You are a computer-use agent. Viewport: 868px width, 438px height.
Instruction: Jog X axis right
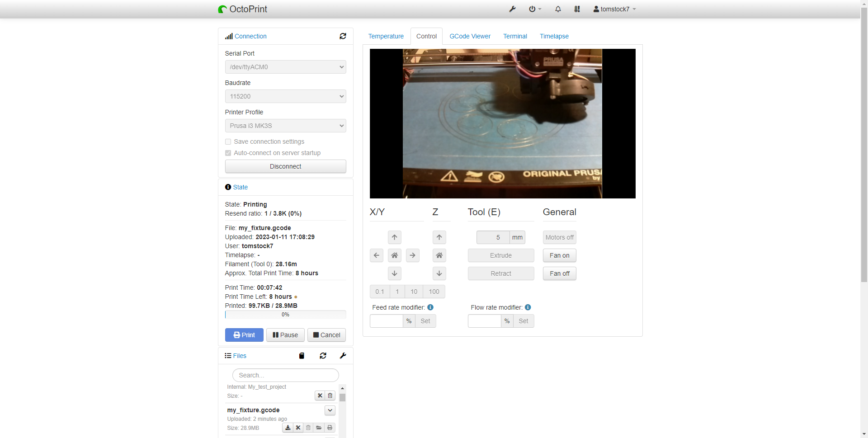click(413, 255)
